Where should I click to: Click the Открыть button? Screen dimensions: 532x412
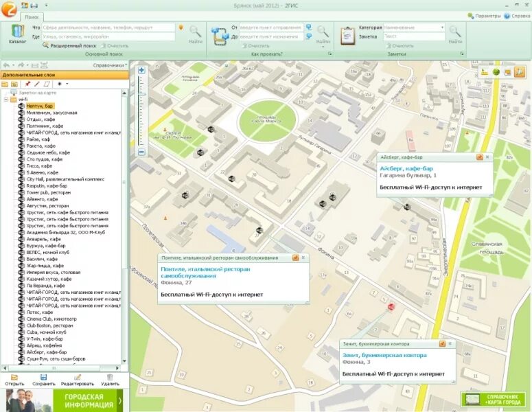14,380
